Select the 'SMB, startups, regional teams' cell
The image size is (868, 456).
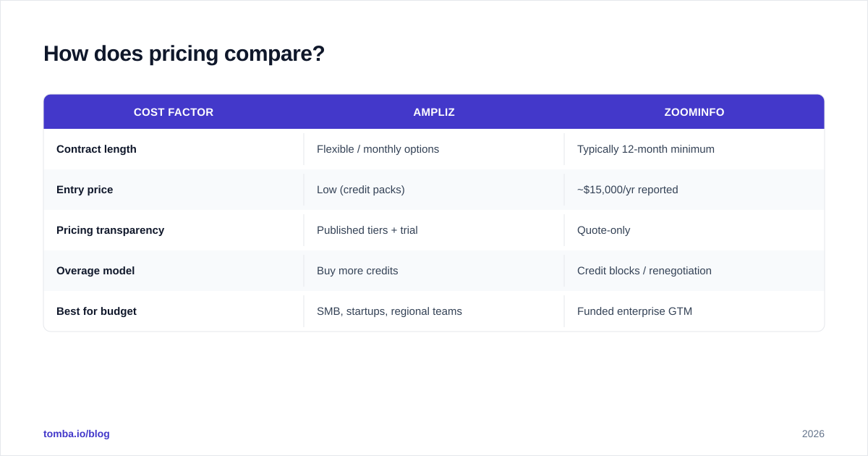[434, 311]
